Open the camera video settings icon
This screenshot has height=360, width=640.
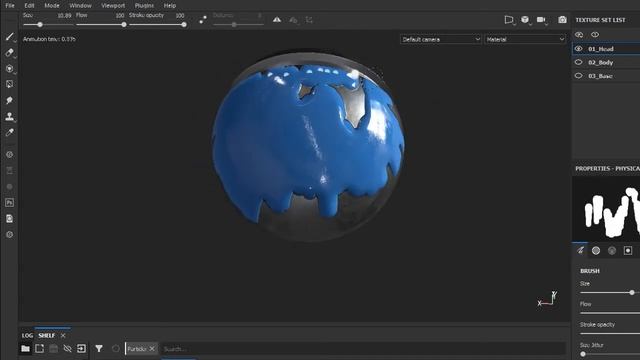541,20
